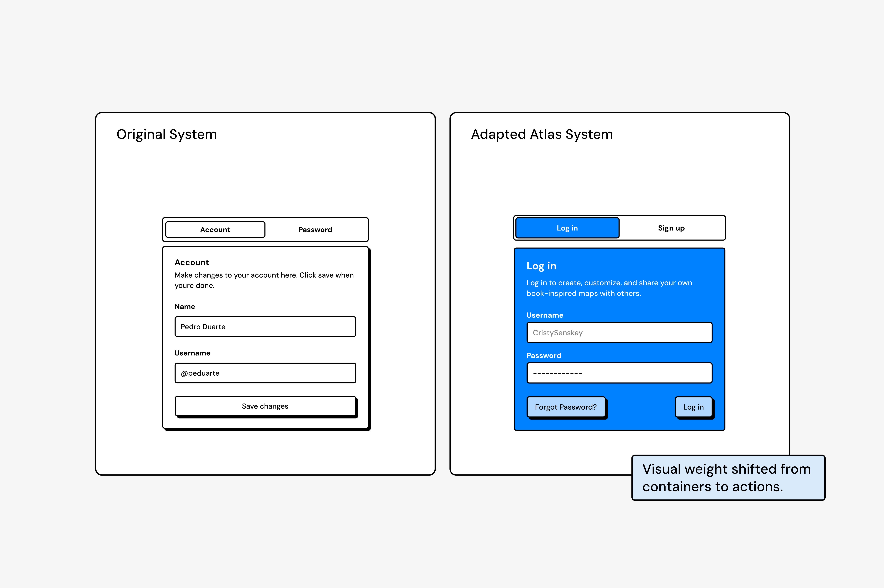Click the @peduarte username field

pos(265,373)
